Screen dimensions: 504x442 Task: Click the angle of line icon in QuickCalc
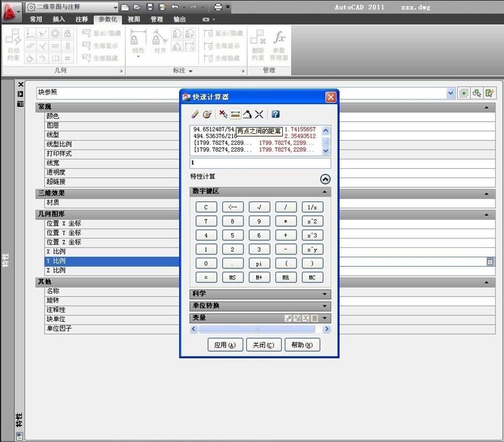247,114
